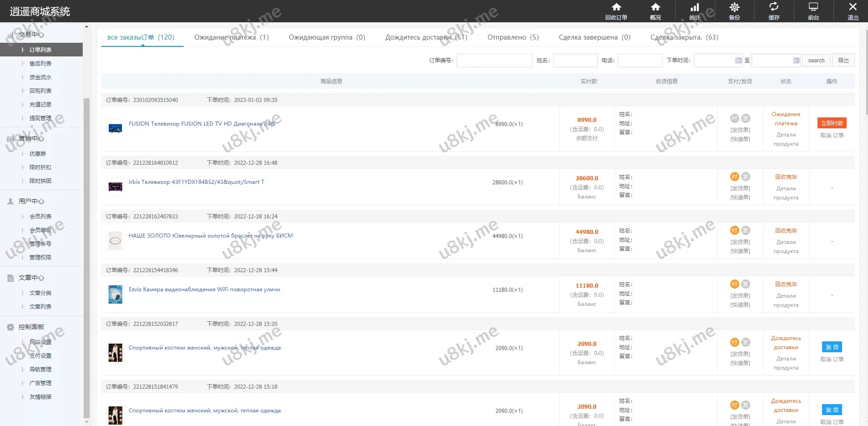Click the 退出 logout icon

pyautogui.click(x=853, y=11)
